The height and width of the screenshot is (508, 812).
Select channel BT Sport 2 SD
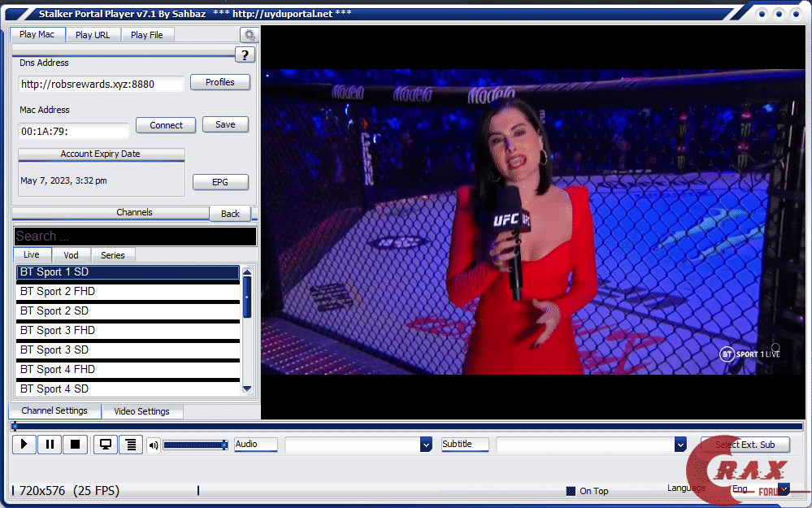128,311
